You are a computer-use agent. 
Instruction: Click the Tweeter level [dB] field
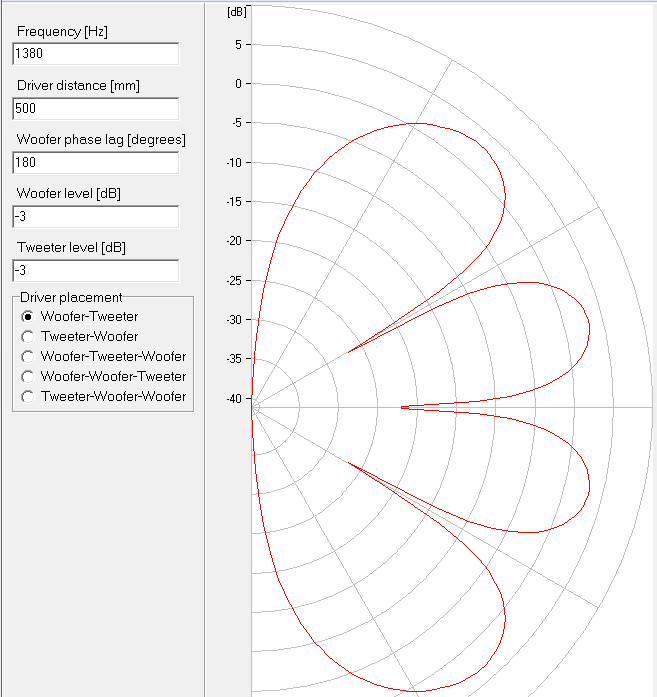click(96, 271)
